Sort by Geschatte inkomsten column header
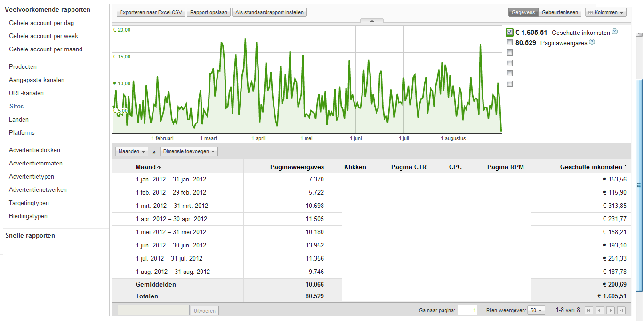Image resolution: width=644 pixels, height=321 pixels. [593, 167]
